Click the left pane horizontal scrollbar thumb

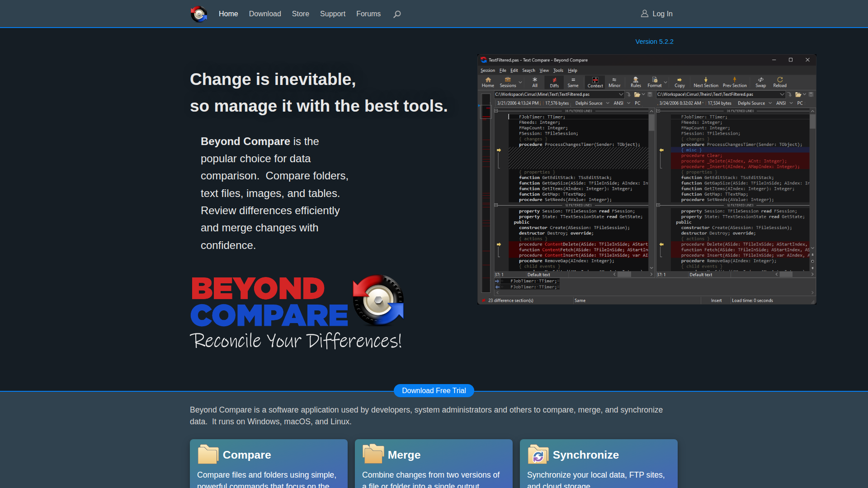coord(624,274)
